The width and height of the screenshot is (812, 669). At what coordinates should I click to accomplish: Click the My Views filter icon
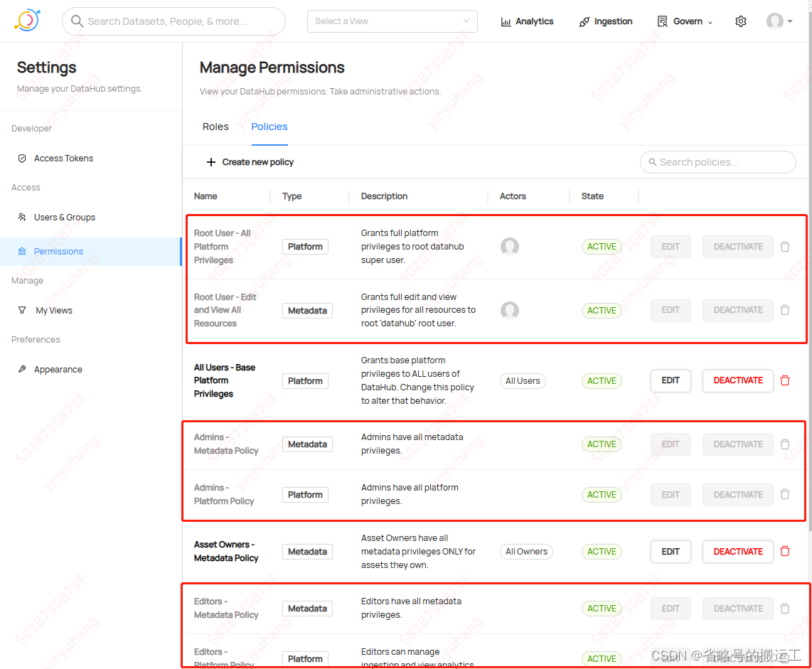(22, 311)
